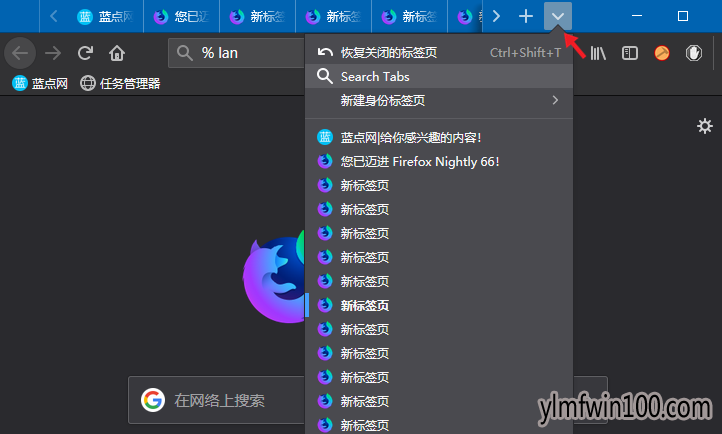Viewport: 722px width, 434px height.
Task: Choose Search Tabs in the menu
Action: pyautogui.click(x=439, y=76)
